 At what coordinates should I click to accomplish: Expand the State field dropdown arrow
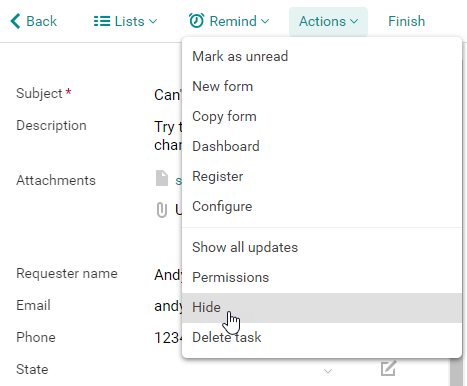(328, 371)
